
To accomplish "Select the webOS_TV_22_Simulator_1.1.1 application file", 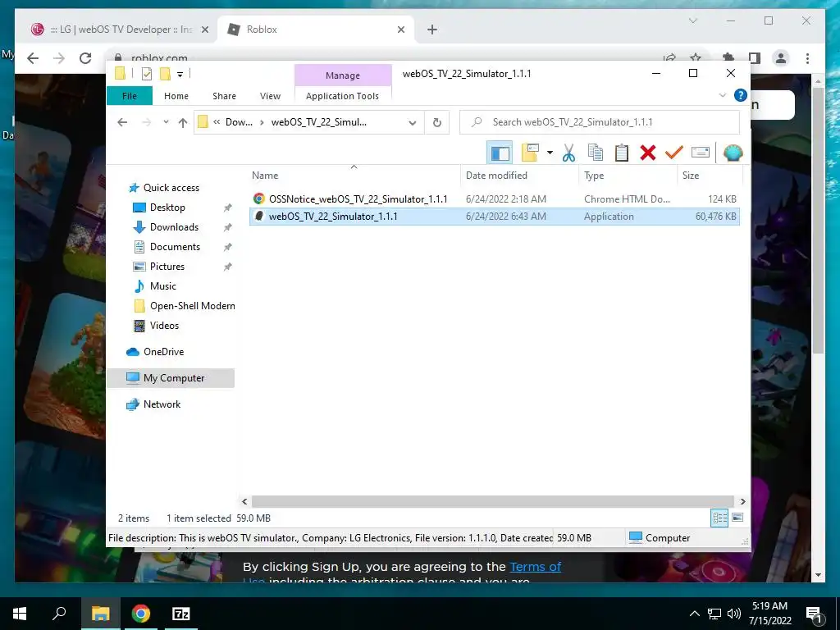I will coord(495,217).
